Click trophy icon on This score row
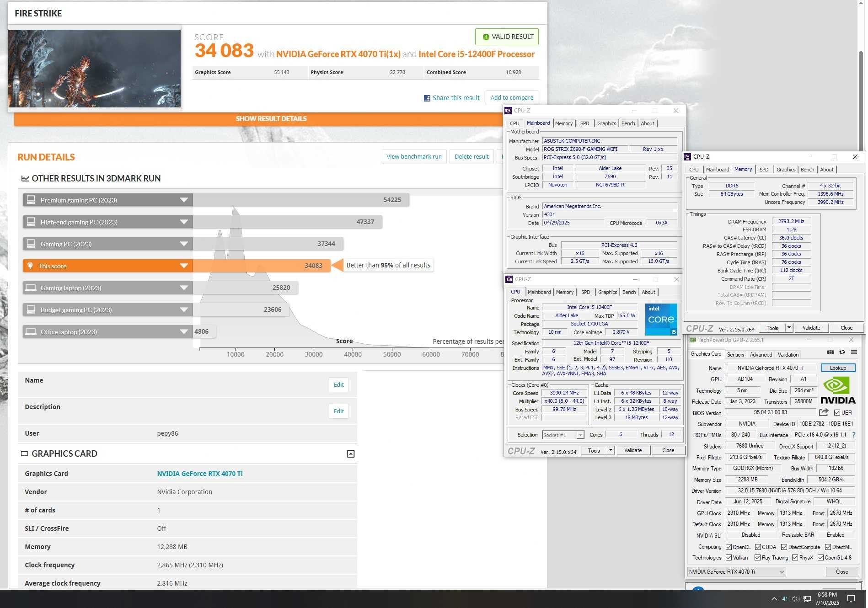This screenshot has height=608, width=868. pyautogui.click(x=30, y=266)
